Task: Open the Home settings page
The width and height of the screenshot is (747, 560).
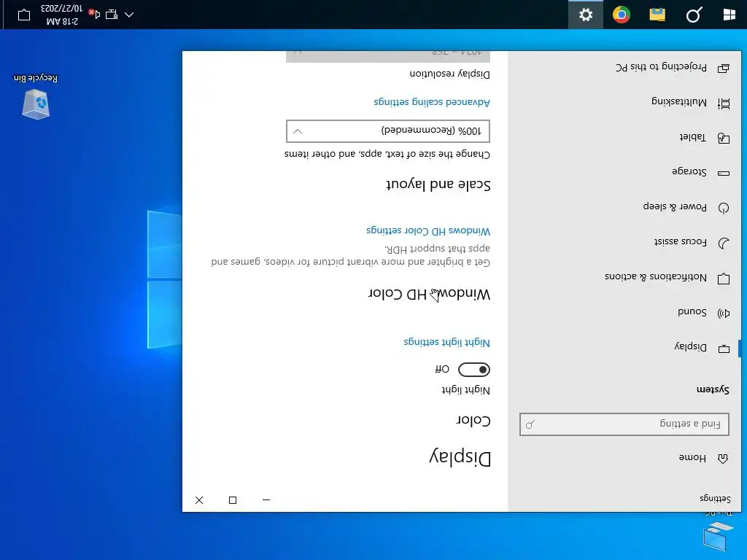Action: coord(624,458)
